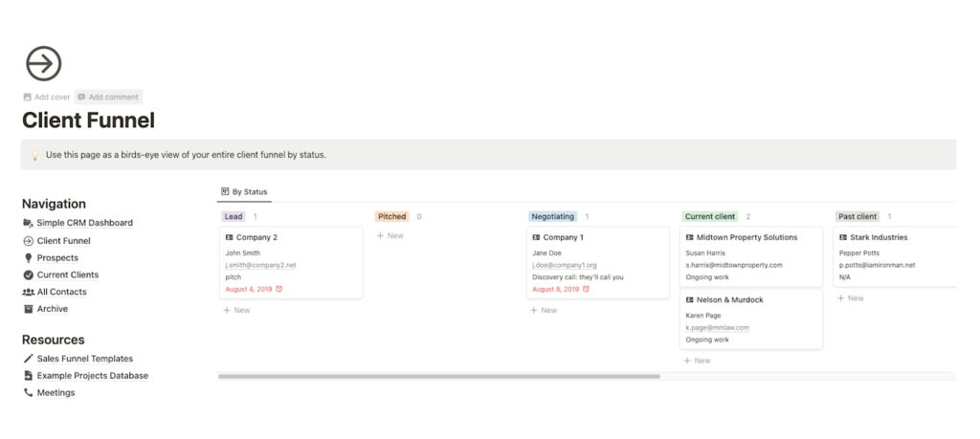Open the Client Funnel navigation link
This screenshot has height=439, width=980.
click(x=64, y=240)
